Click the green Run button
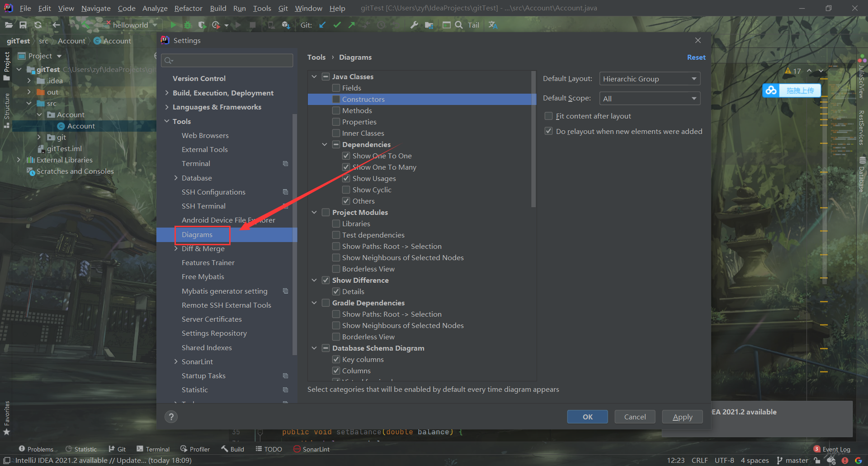The image size is (868, 466). pyautogui.click(x=173, y=25)
